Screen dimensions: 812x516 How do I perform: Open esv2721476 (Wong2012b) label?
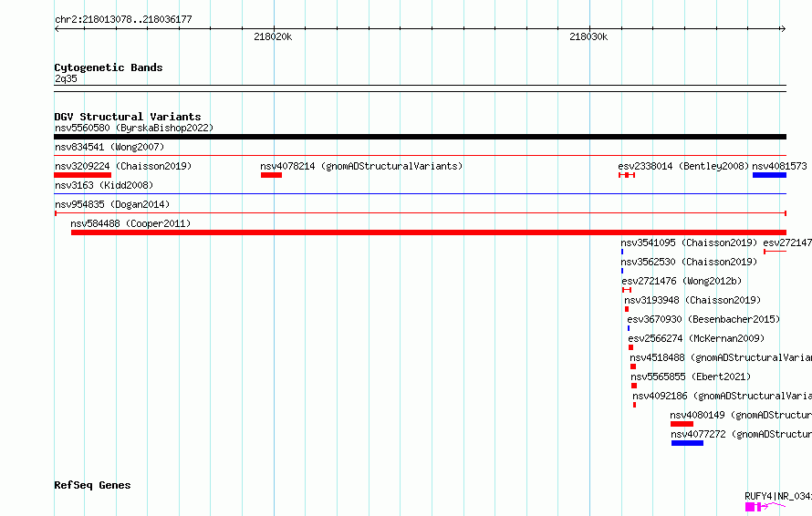pyautogui.click(x=682, y=281)
